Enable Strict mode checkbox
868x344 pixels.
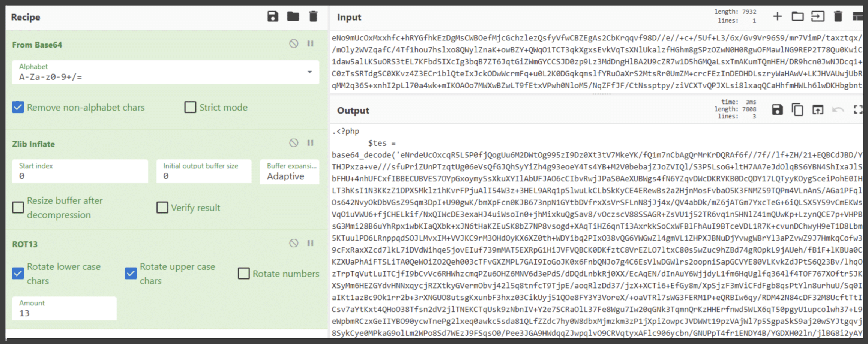(x=190, y=107)
